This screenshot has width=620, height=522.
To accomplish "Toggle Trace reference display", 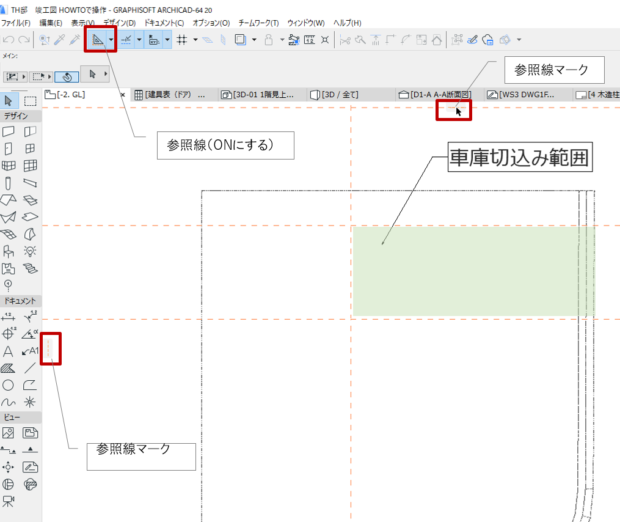I will pos(240,40).
